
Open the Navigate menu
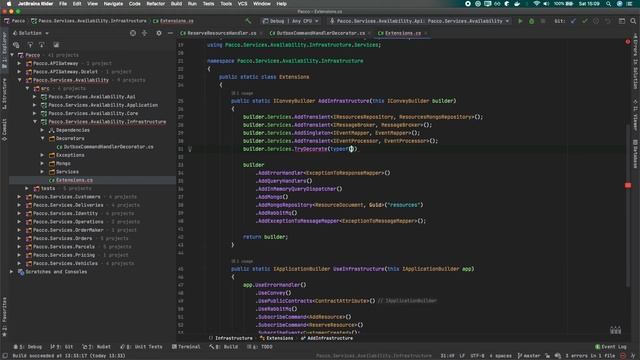(x=113, y=4)
